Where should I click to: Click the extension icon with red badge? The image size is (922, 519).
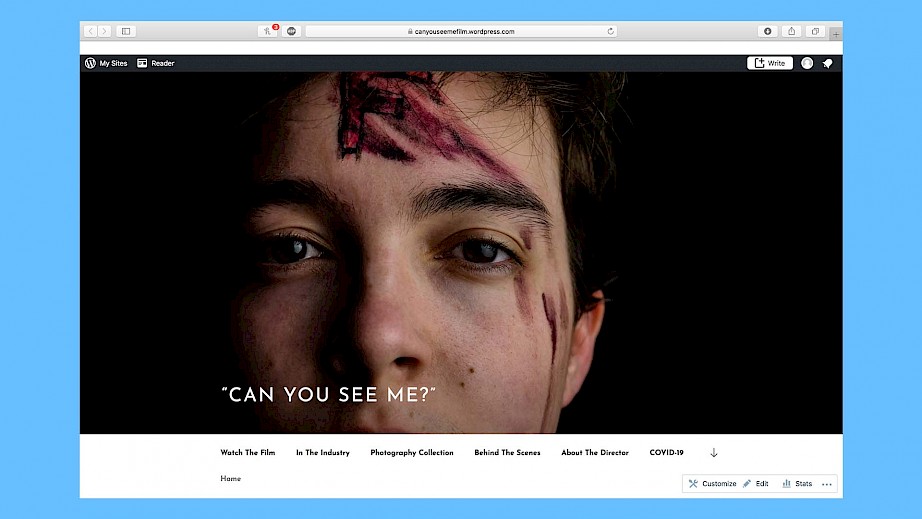point(268,31)
